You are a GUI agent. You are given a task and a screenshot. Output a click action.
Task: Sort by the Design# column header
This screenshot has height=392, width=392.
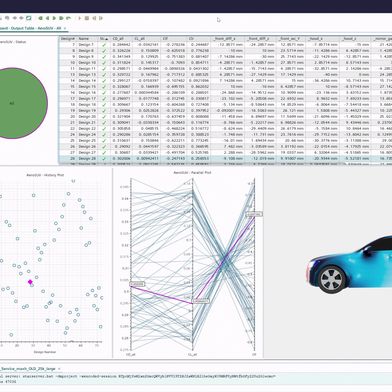(x=68, y=39)
